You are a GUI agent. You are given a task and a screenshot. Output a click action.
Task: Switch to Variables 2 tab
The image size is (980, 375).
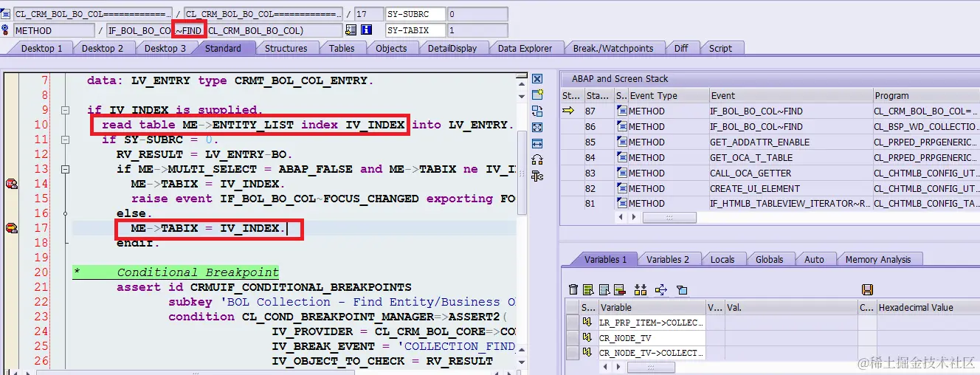coord(668,259)
